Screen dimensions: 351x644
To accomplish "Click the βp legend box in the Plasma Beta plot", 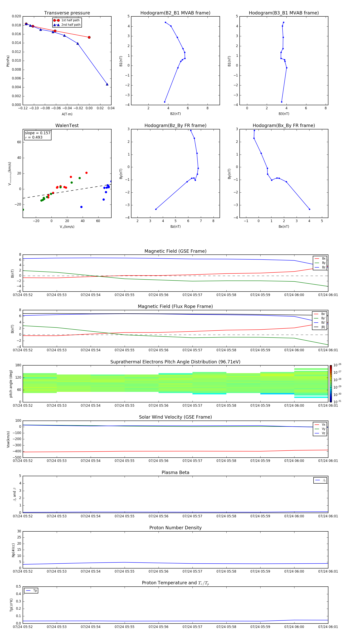I will (x=320, y=480).
